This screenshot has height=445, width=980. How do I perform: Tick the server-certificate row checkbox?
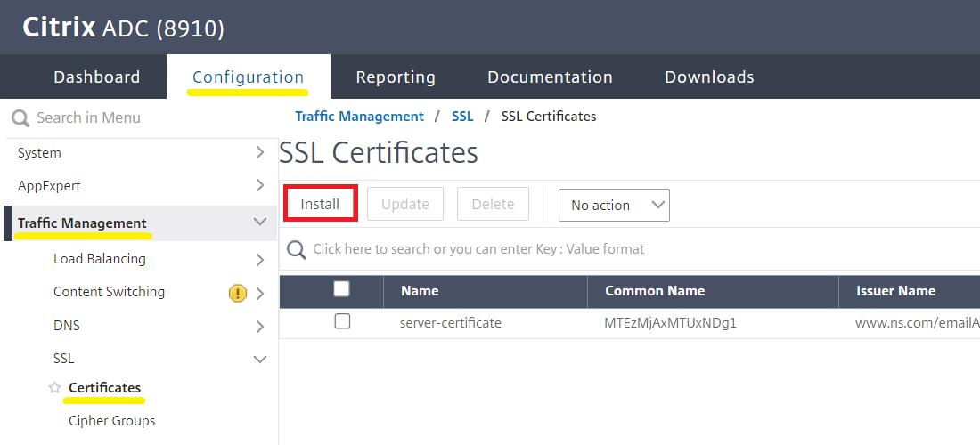[x=342, y=321]
